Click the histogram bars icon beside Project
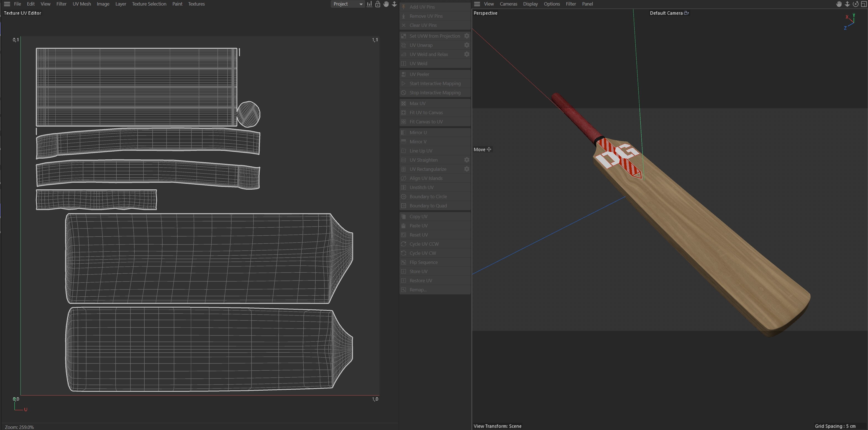Screen dimensions: 868x430 [x=370, y=4]
